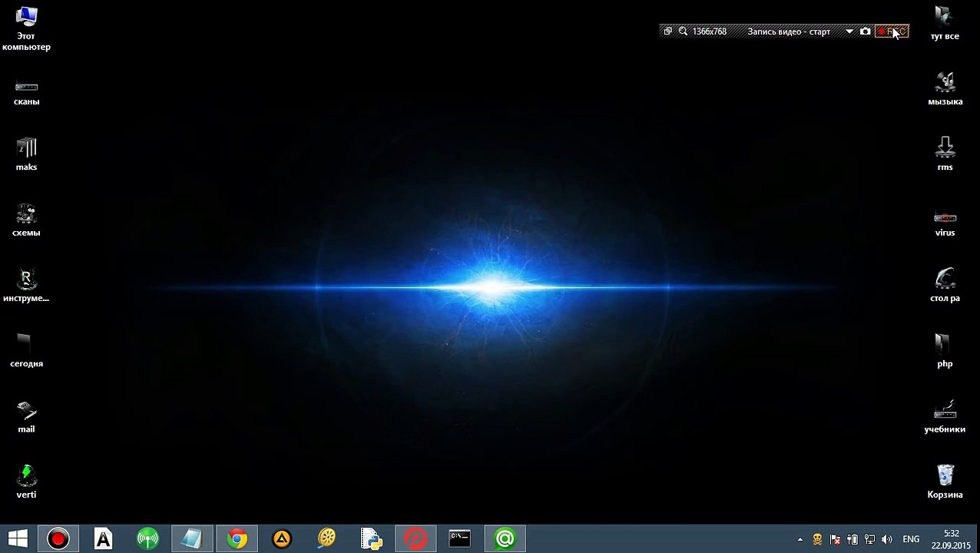Screen dimensions: 980x553
Task: Open the command prompt in taskbar
Action: 460,539
